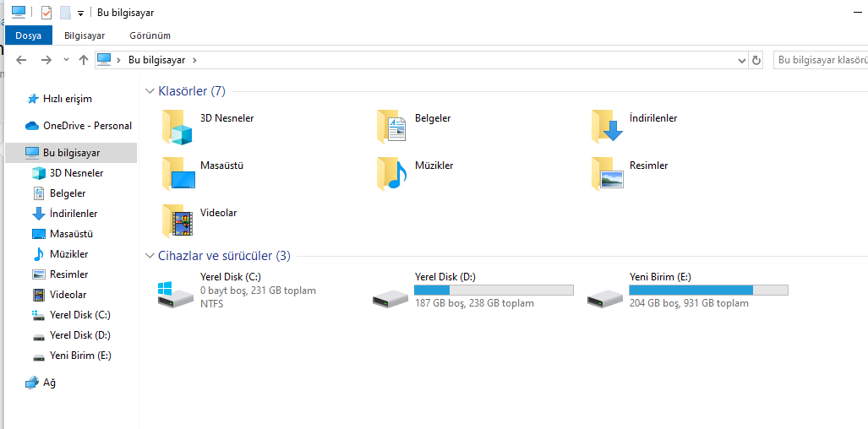Go back with the left arrow
Viewport: 868px width, 429px height.
(21, 60)
